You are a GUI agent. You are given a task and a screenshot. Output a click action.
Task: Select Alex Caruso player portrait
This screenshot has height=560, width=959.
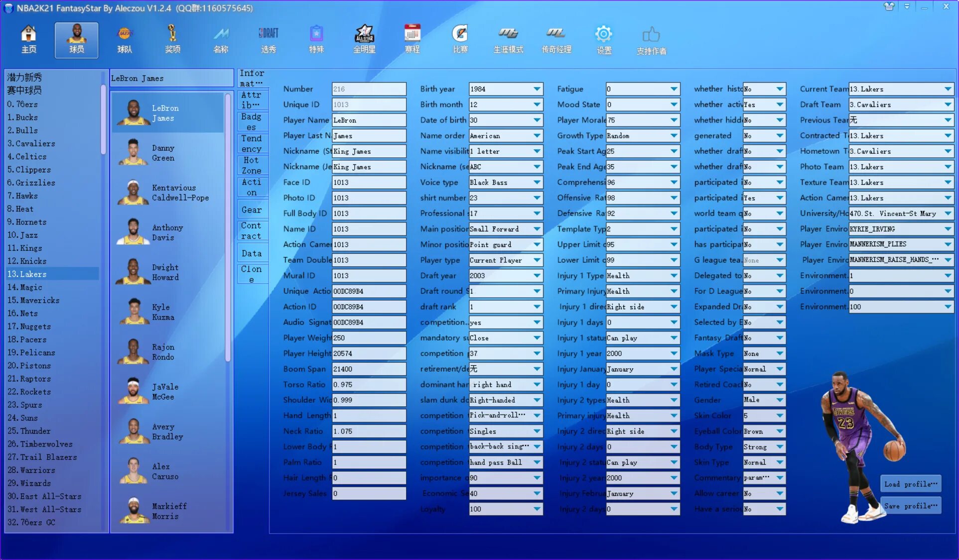(133, 471)
